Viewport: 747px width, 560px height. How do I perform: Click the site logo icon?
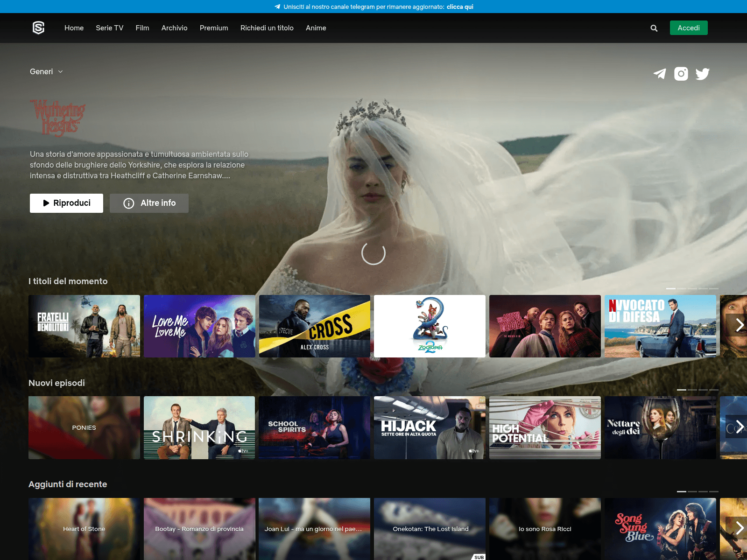pyautogui.click(x=38, y=28)
